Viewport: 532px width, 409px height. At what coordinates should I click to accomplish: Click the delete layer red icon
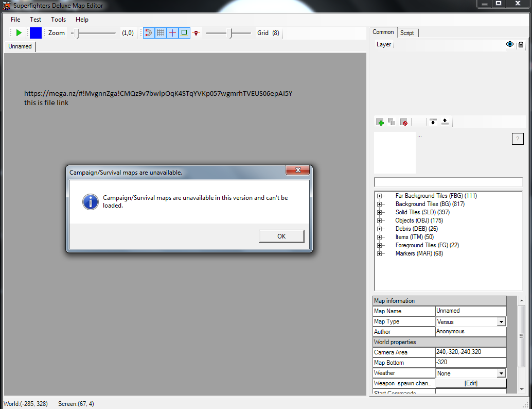(x=404, y=122)
